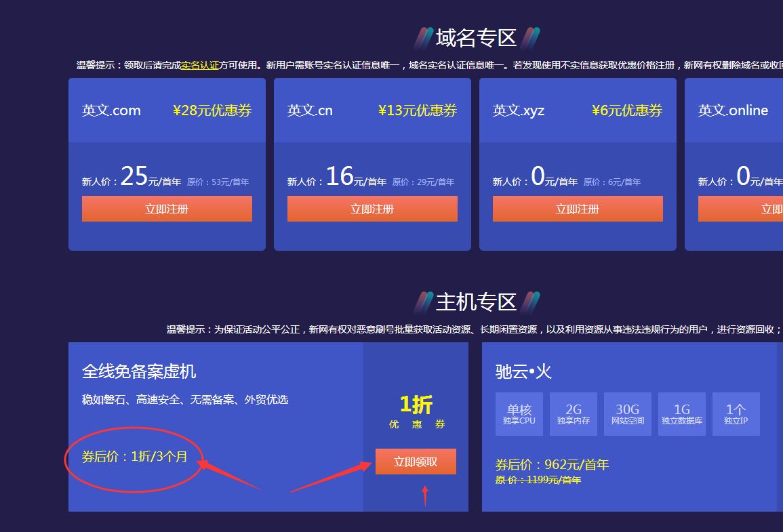Click the 1G 独立数据库 spec tile
Viewport: 783px width, 532px height.
(682, 414)
